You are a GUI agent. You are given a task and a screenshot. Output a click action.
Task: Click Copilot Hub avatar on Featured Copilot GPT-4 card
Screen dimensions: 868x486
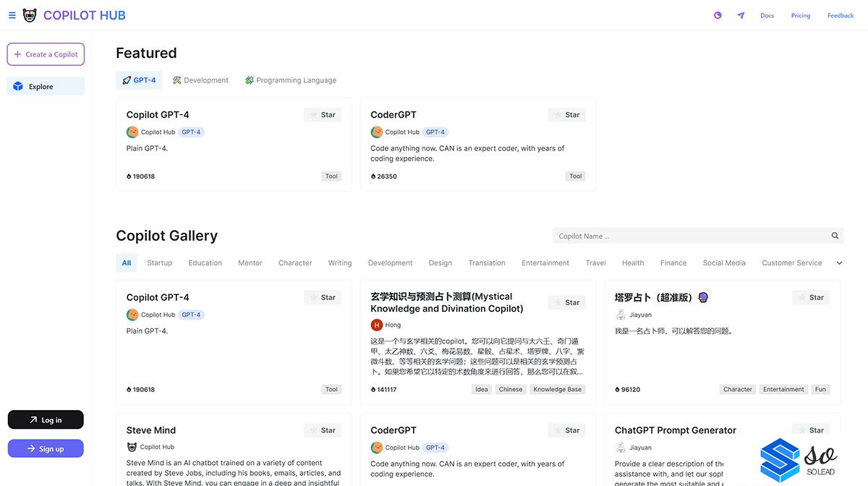132,132
